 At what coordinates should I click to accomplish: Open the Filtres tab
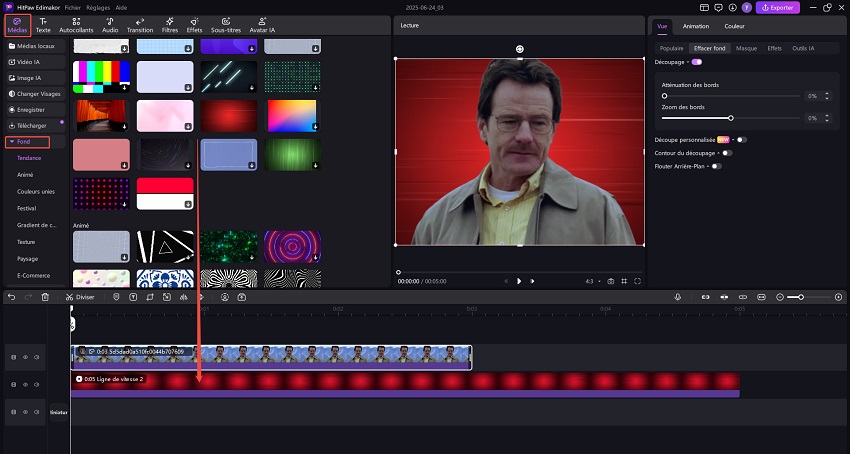click(170, 25)
